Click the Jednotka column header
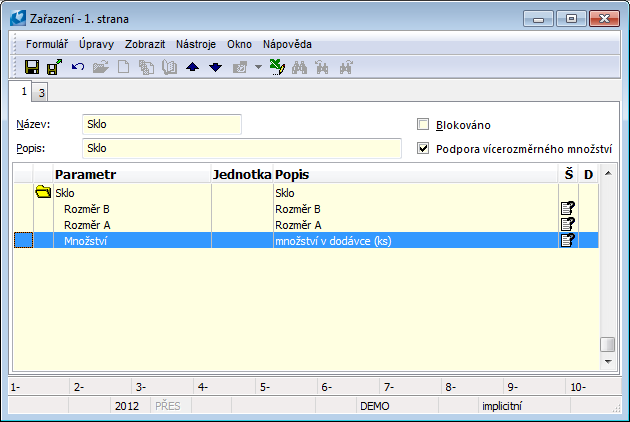The image size is (630, 422). [x=242, y=174]
